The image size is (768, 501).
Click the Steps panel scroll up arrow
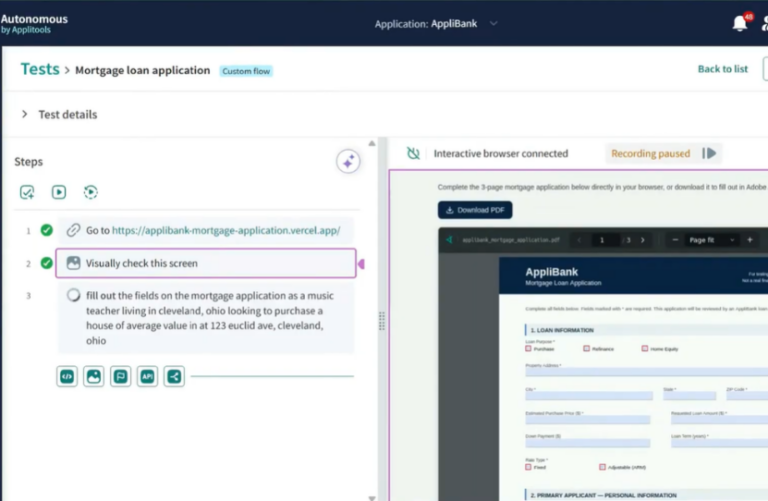(x=372, y=143)
